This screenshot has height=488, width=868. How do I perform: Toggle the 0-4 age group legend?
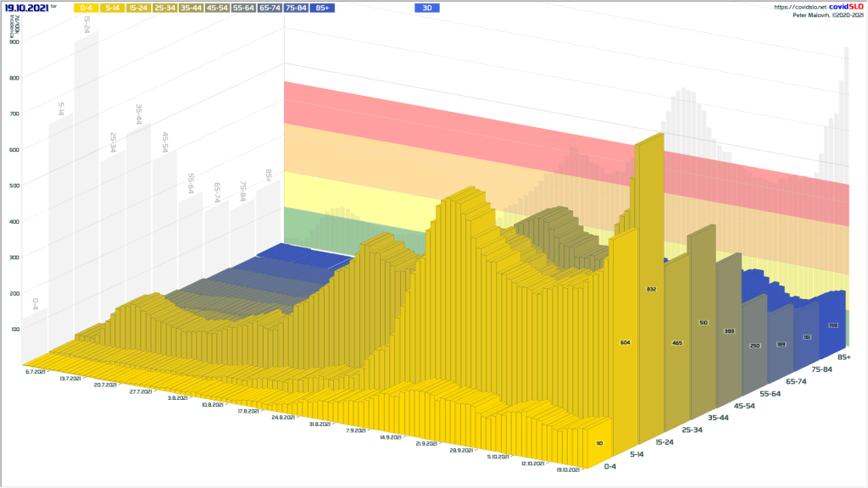coord(86,8)
